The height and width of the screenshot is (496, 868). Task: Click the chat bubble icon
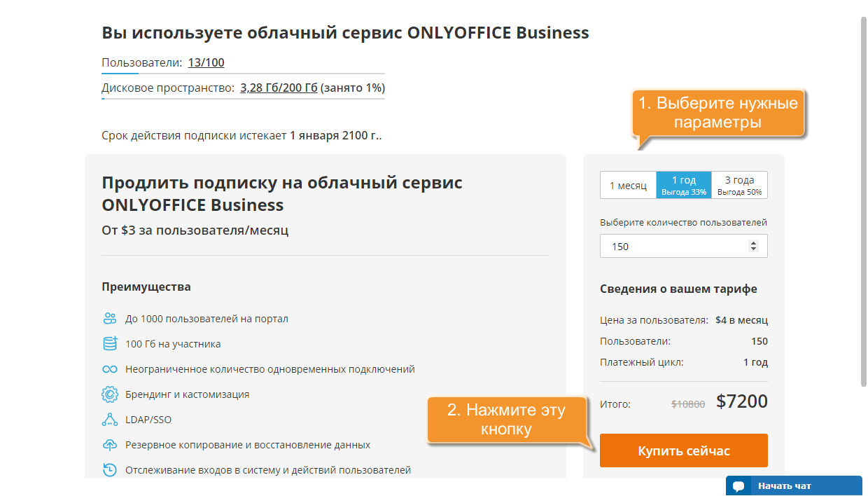tap(738, 486)
